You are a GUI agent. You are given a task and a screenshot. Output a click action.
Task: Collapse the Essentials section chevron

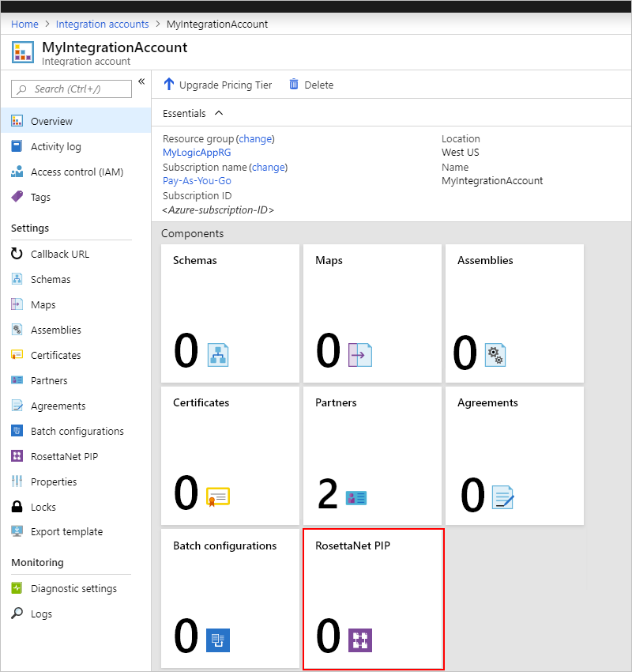tap(219, 113)
